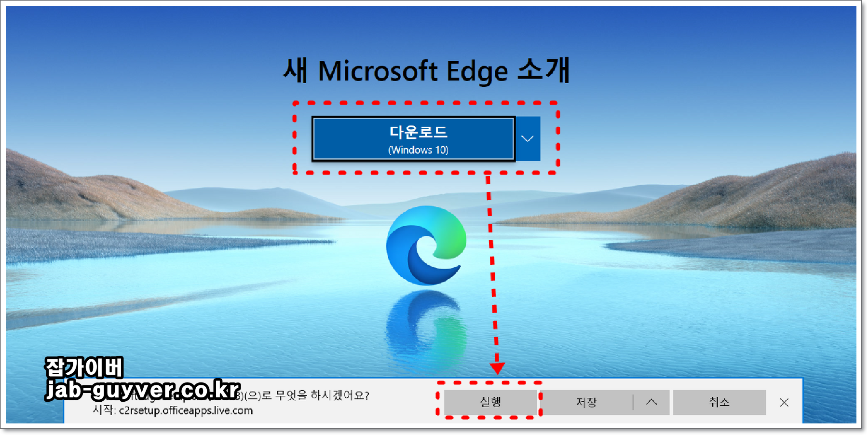Image resolution: width=868 pixels, height=435 pixels.
Task: Select the 새 Microsoft Edge 소개 heading
Action: [426, 71]
